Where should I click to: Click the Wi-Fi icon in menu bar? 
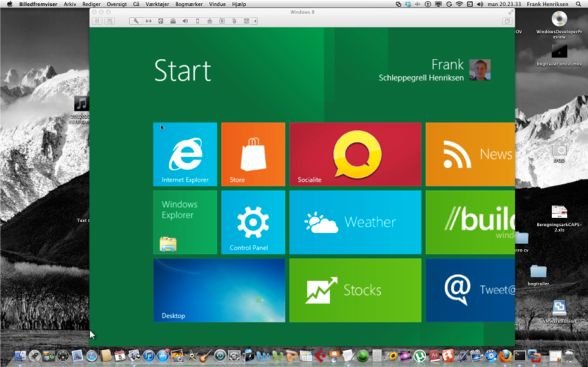click(459, 4)
